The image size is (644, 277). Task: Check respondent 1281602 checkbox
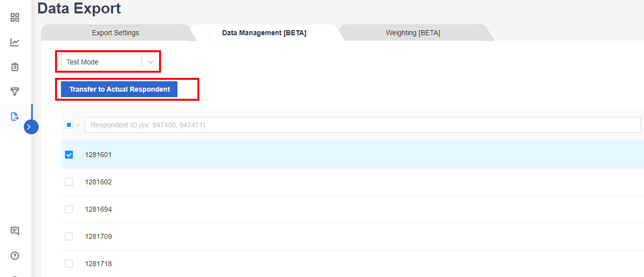pos(69,182)
